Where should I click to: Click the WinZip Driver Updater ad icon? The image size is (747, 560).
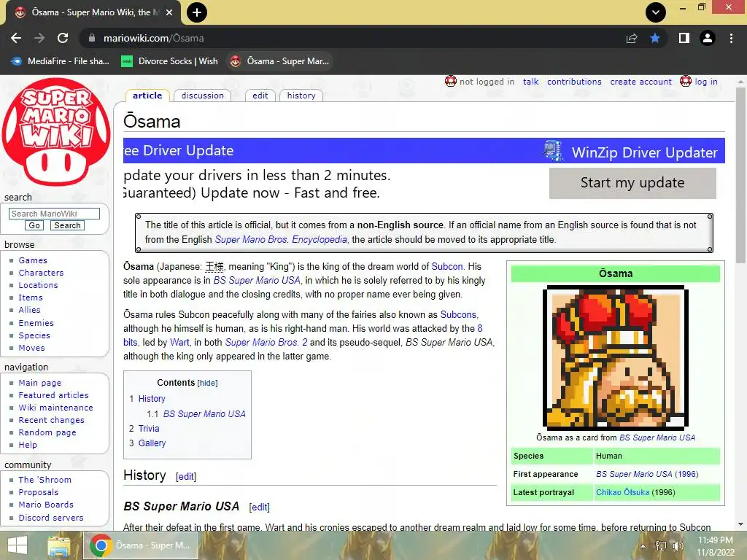pyautogui.click(x=553, y=151)
